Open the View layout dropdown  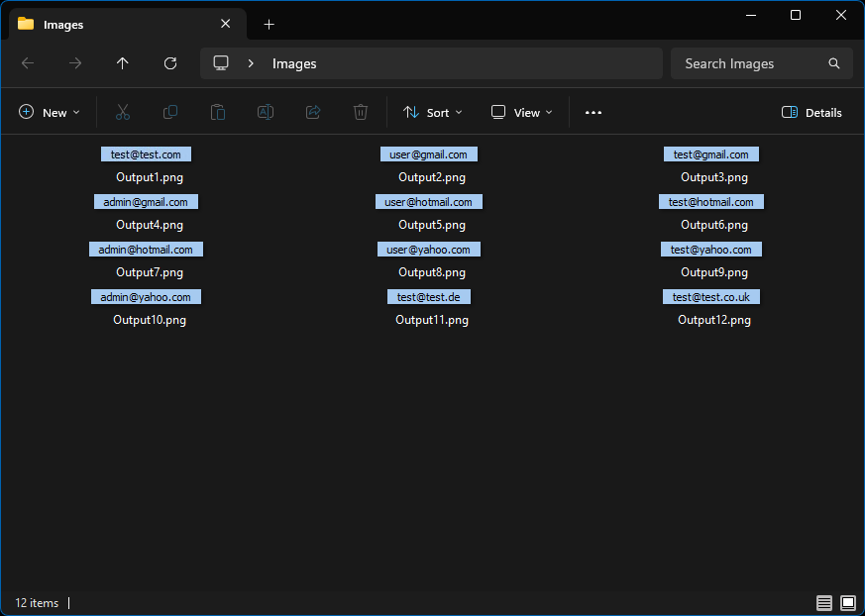coord(522,113)
